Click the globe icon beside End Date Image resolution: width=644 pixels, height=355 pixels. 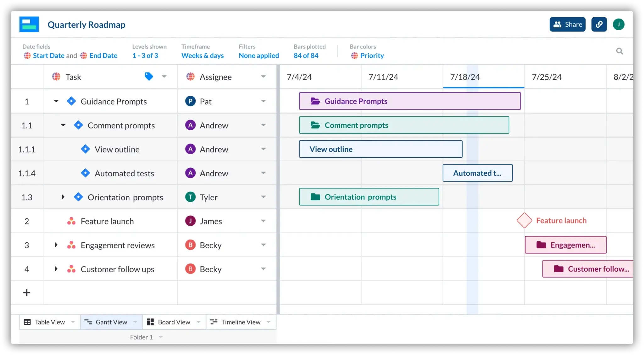(x=83, y=55)
